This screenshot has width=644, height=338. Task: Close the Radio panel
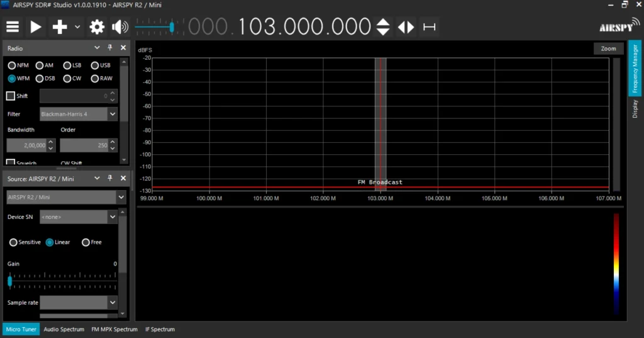coord(123,48)
